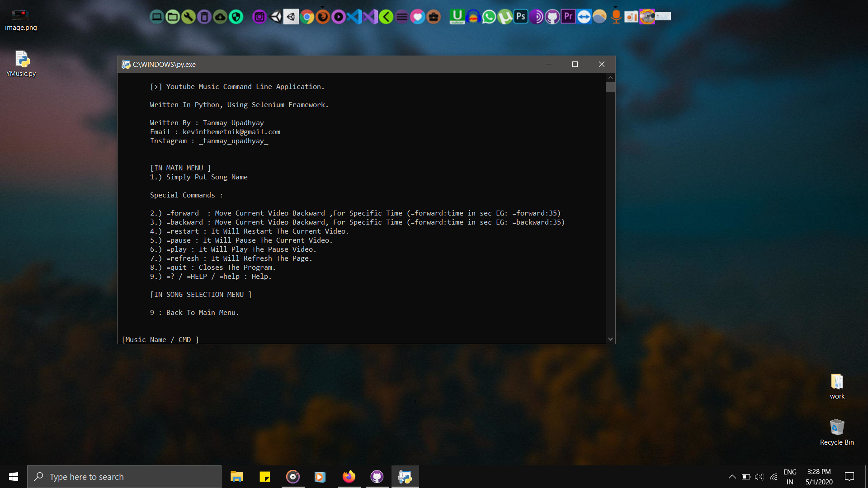Open TeamViewer from the top dock
The height and width of the screenshot is (488, 868).
click(x=584, y=17)
